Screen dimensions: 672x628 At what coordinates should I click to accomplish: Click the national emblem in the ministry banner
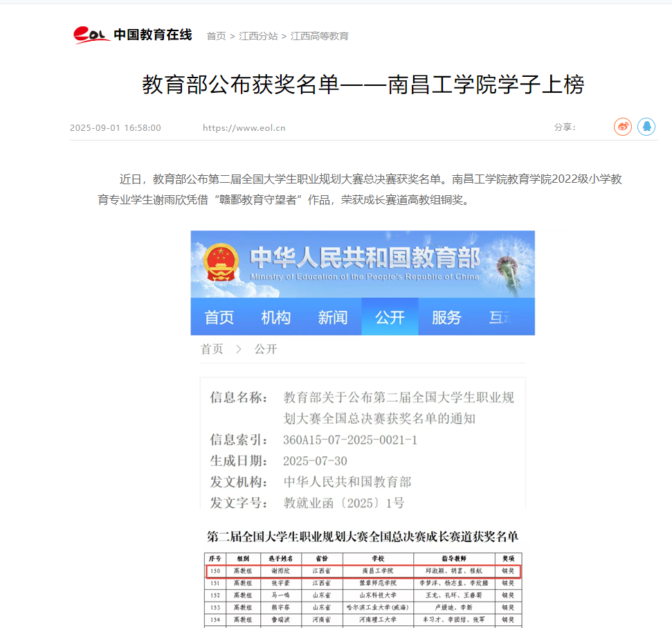(221, 262)
